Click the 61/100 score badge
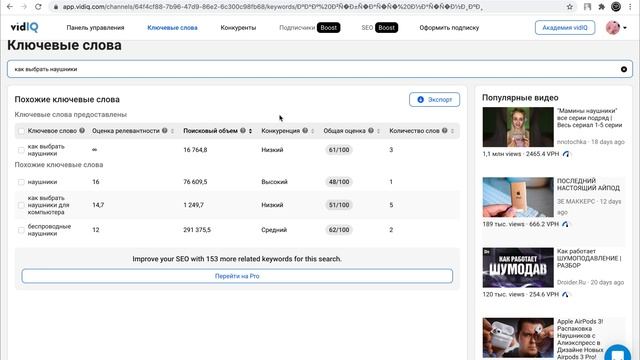 coord(339,150)
